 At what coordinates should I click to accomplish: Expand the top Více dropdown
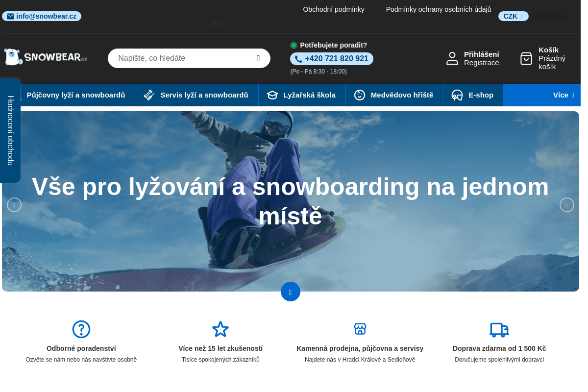(x=219, y=23)
